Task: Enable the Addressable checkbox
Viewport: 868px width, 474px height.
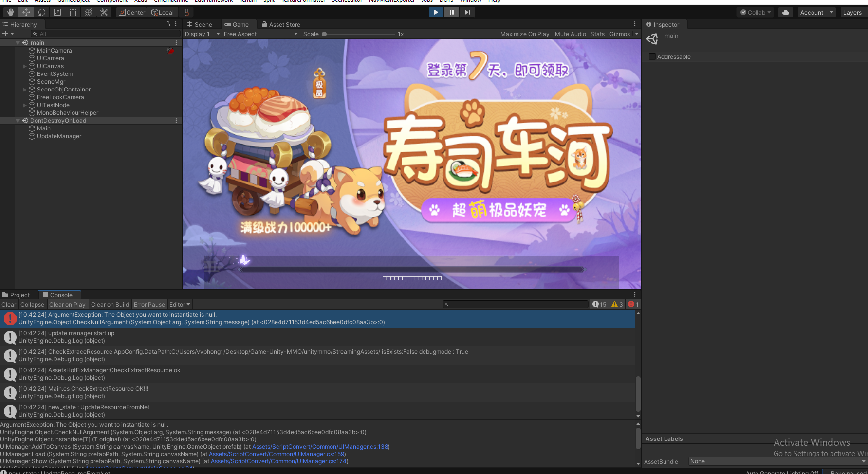Action: [652, 56]
